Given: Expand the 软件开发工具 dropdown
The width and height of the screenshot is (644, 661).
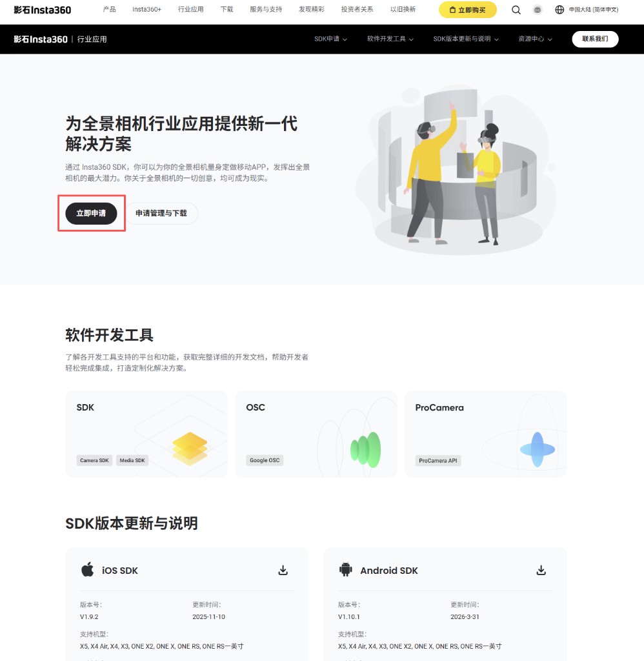Looking at the screenshot, I should [x=390, y=39].
